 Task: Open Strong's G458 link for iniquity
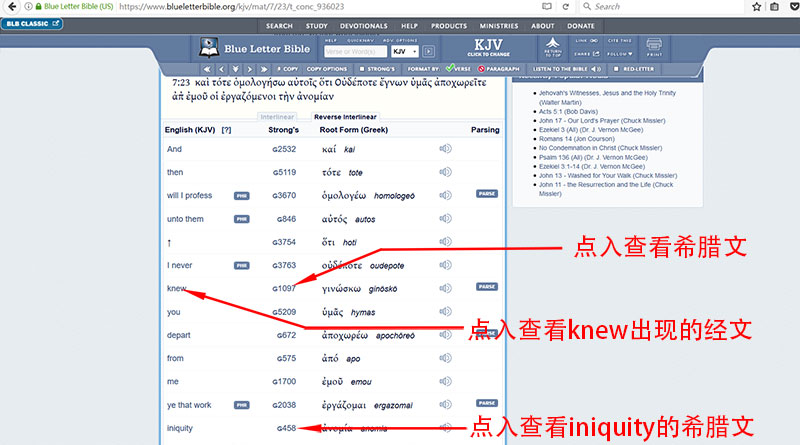click(x=286, y=428)
